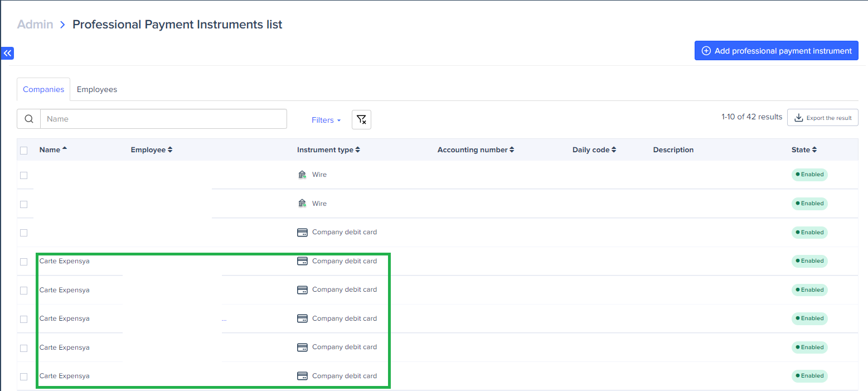Click bank icon of second Wire row
The image size is (868, 391).
[x=302, y=204]
